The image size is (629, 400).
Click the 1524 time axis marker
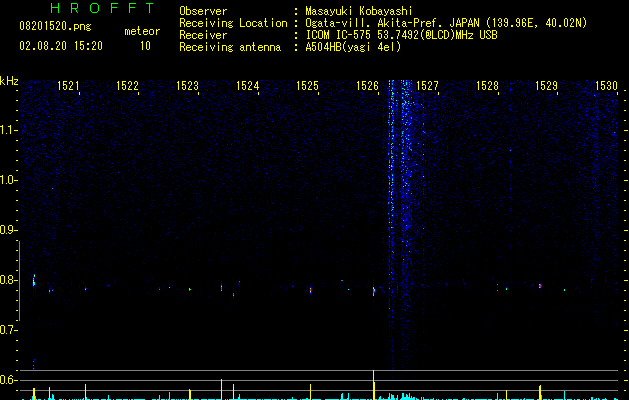point(248,86)
